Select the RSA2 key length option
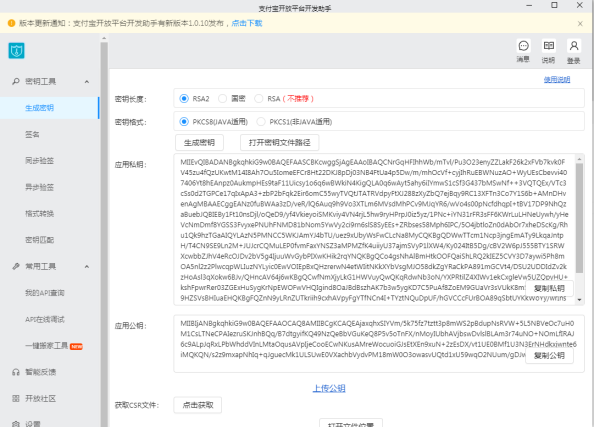 184,99
